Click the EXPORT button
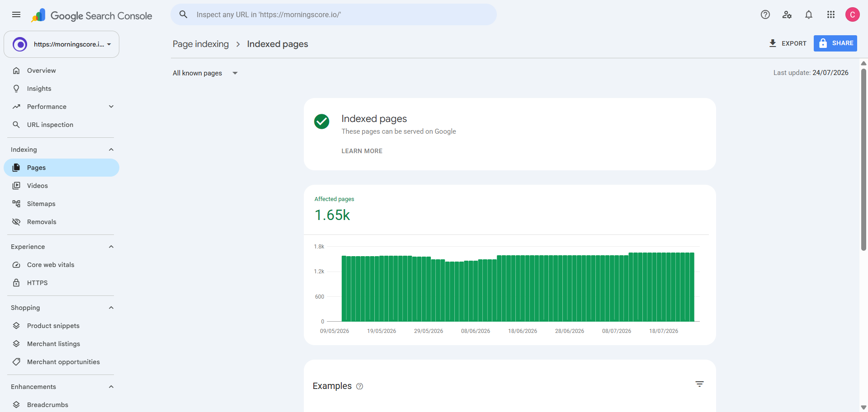 [788, 43]
